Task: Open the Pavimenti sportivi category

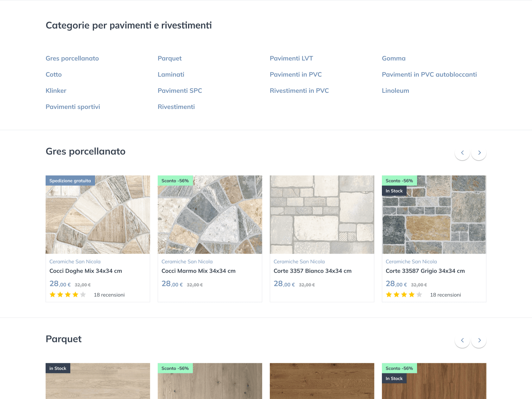Action: 73,107
